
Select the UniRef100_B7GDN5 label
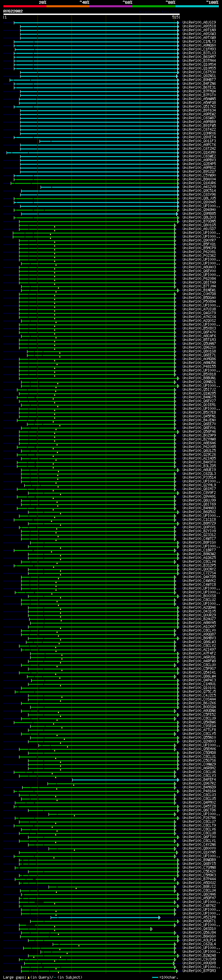(x=199, y=221)
